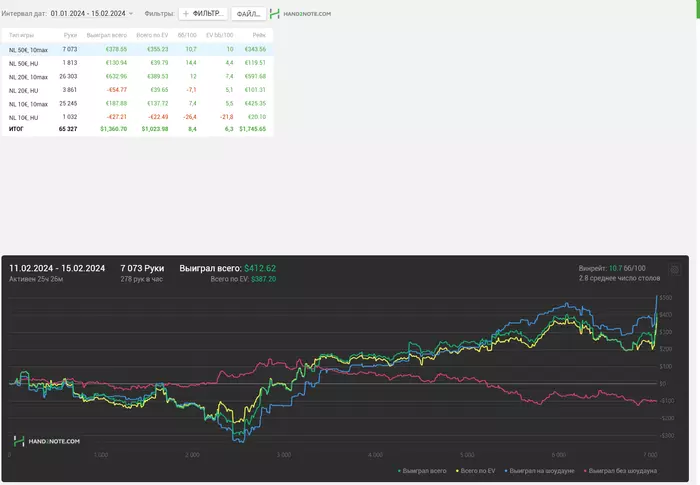
Task: Sort the table by Руки column
Action: click(x=70, y=35)
